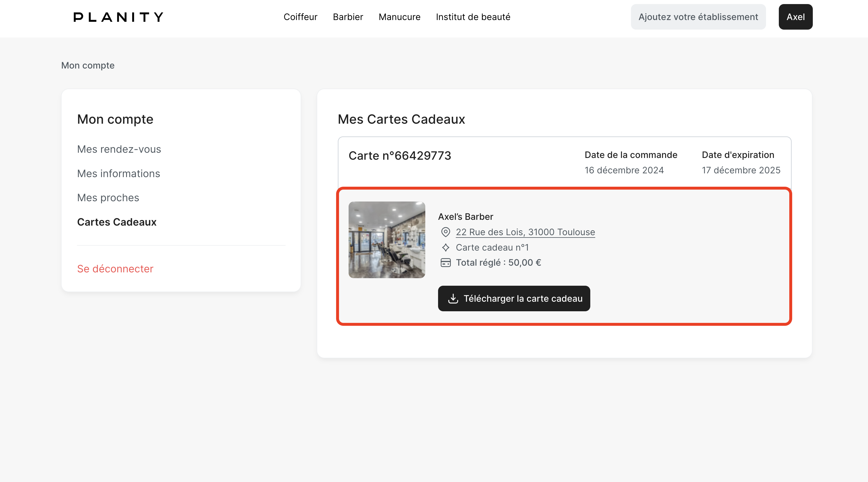Click the gift card diamond icon
This screenshot has width=868, height=482.
tap(445, 248)
